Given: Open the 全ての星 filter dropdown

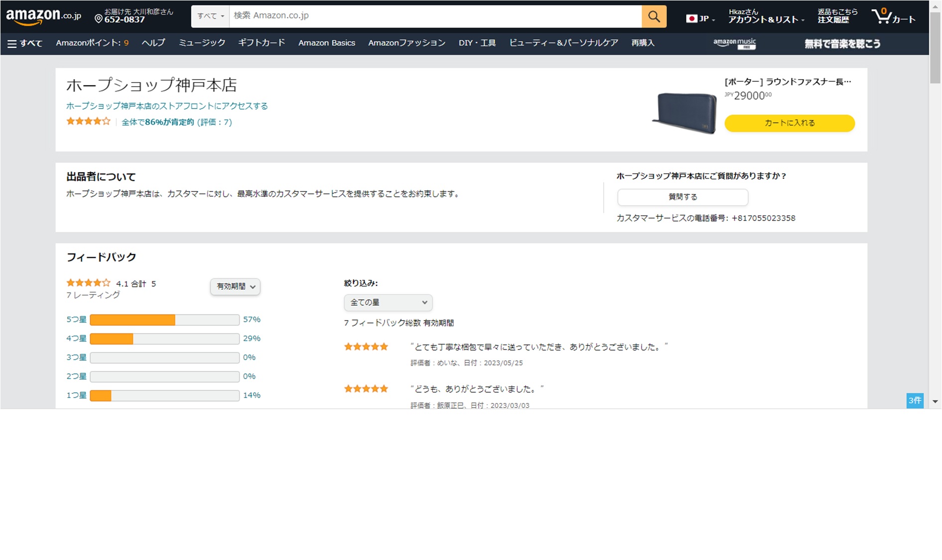Looking at the screenshot, I should click(x=388, y=302).
